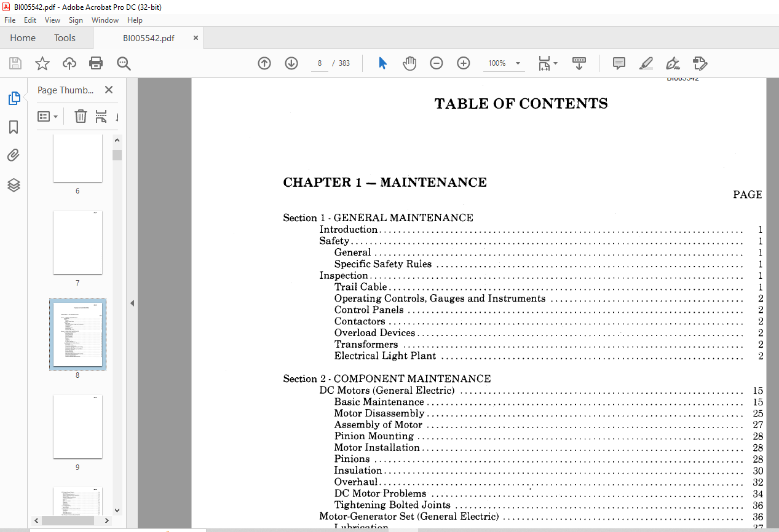Open the Find text magnifier icon
Viewport: 779px width, 532px height.
pos(124,63)
